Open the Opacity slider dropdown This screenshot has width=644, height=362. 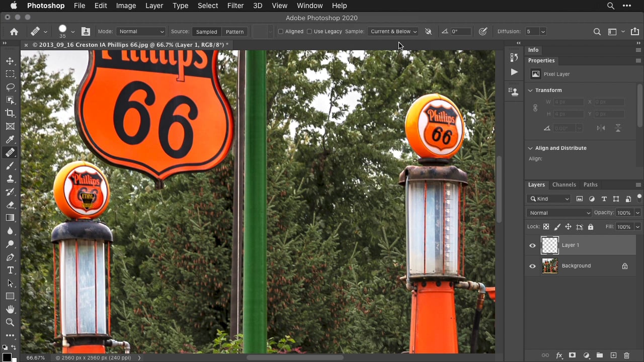click(x=637, y=213)
